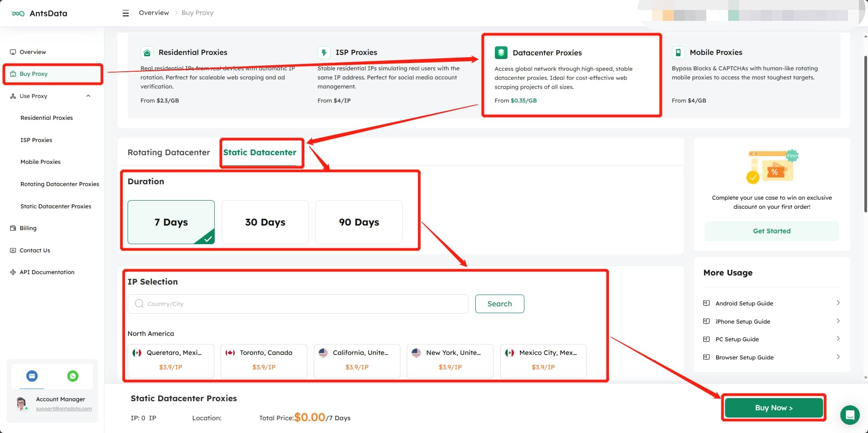Click the Use Proxy network icon
The height and width of the screenshot is (433, 868).
coord(13,96)
